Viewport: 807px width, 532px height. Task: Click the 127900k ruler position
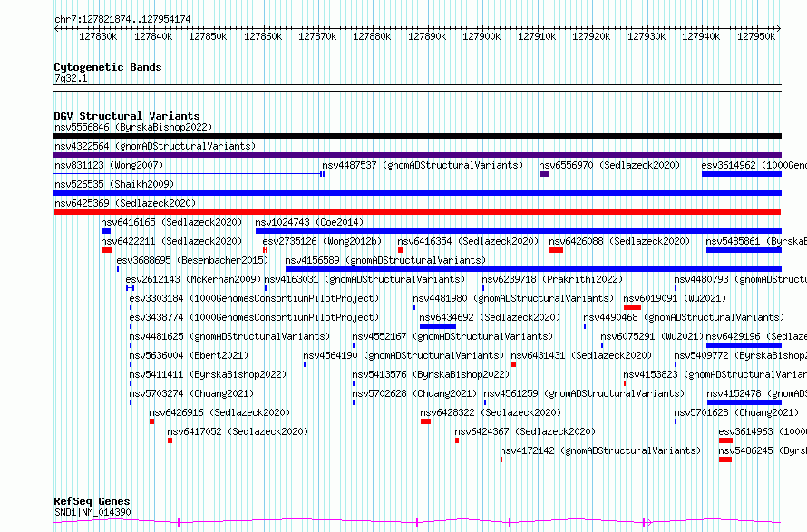click(481, 36)
